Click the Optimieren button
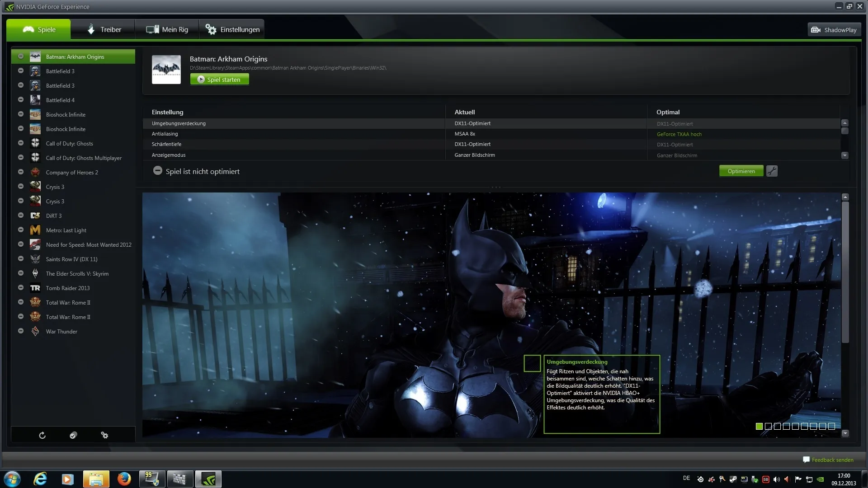 [741, 171]
